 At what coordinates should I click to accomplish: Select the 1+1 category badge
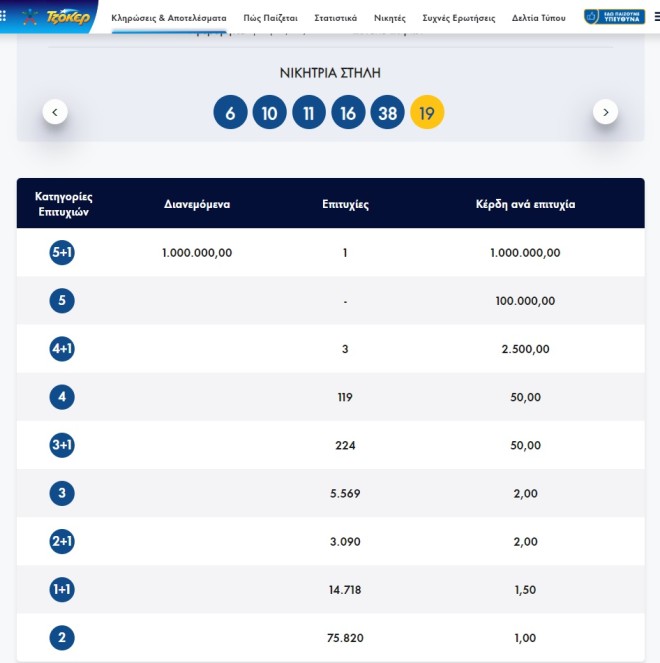point(62,590)
